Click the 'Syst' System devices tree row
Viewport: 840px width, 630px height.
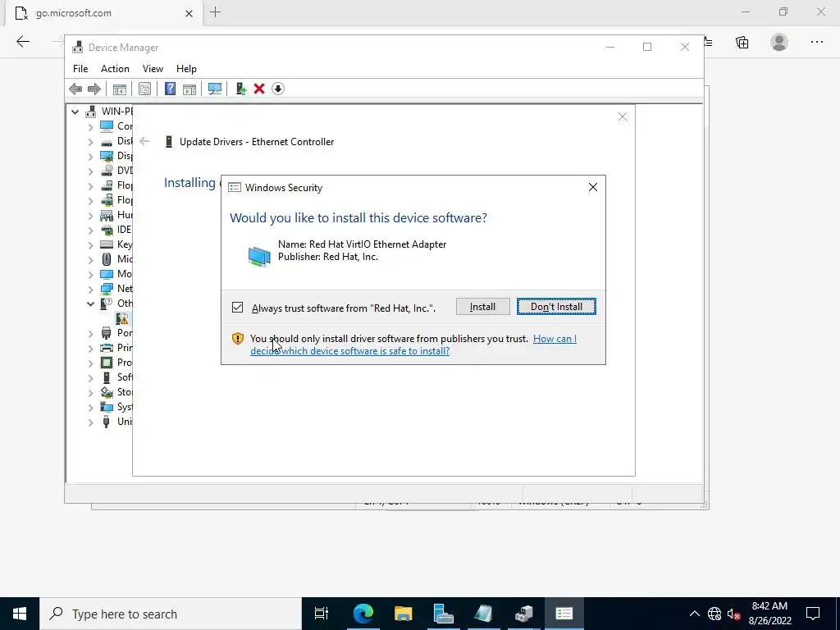(116, 407)
